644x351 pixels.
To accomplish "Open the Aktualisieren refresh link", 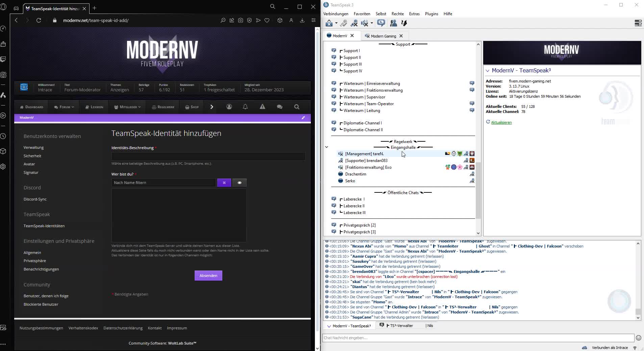I will click(x=502, y=122).
